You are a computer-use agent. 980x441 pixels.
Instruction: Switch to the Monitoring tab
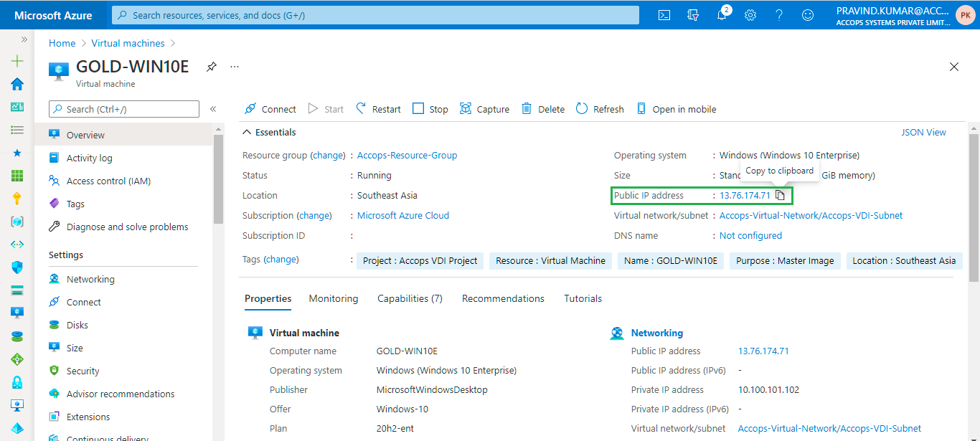[x=334, y=298]
